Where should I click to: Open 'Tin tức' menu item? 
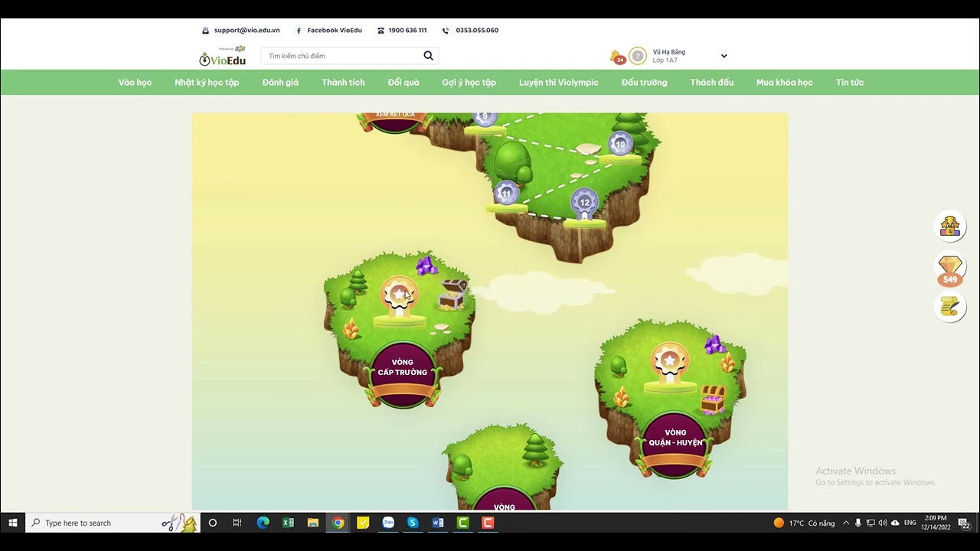point(850,83)
